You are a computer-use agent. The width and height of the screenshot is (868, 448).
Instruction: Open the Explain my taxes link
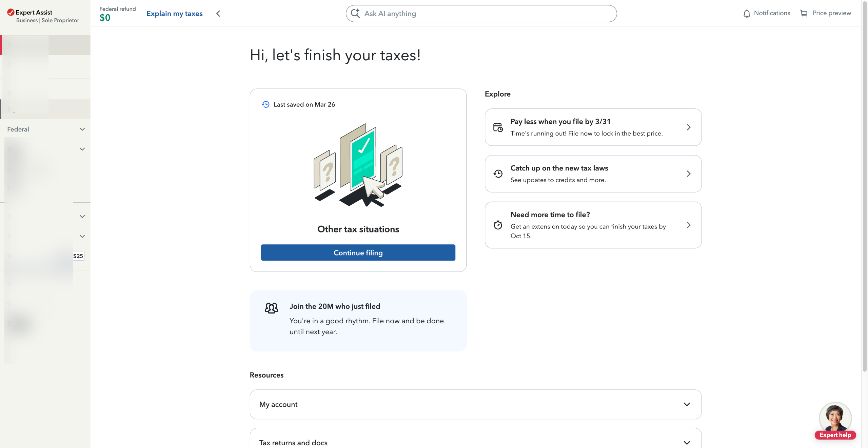pyautogui.click(x=174, y=14)
